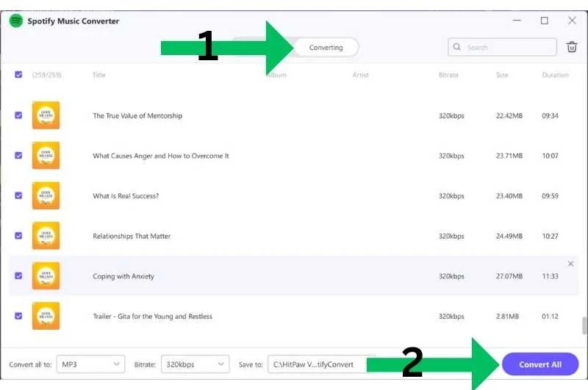Click the Spotify logo icon
The image size is (588, 390).
(15, 21)
